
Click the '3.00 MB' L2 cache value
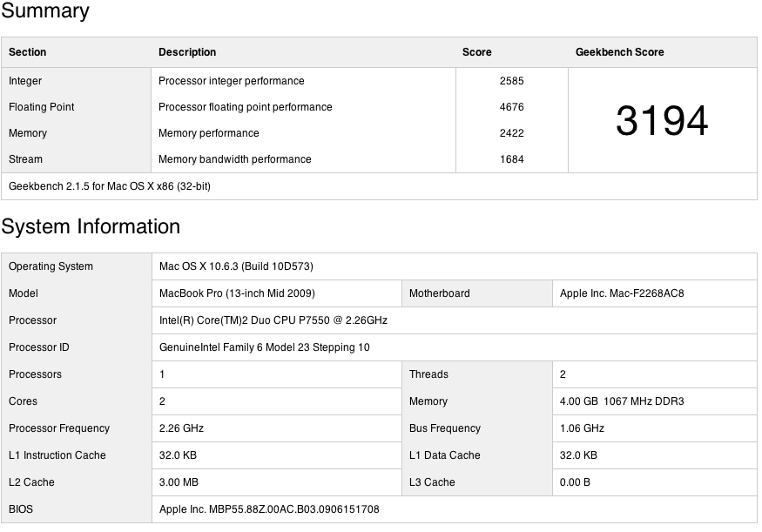179,482
